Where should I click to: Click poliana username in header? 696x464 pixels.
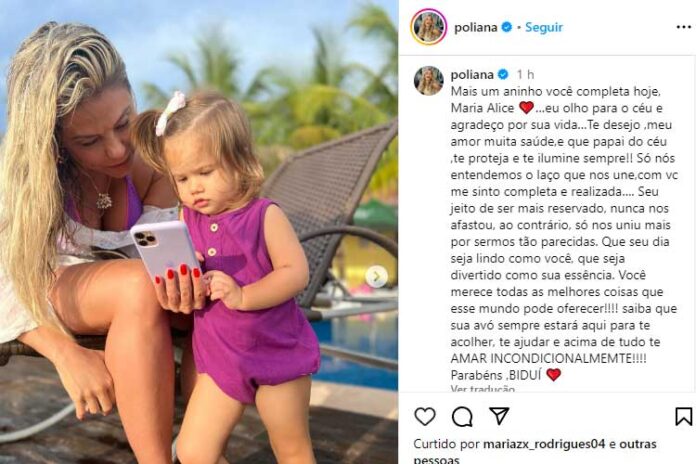click(x=475, y=27)
